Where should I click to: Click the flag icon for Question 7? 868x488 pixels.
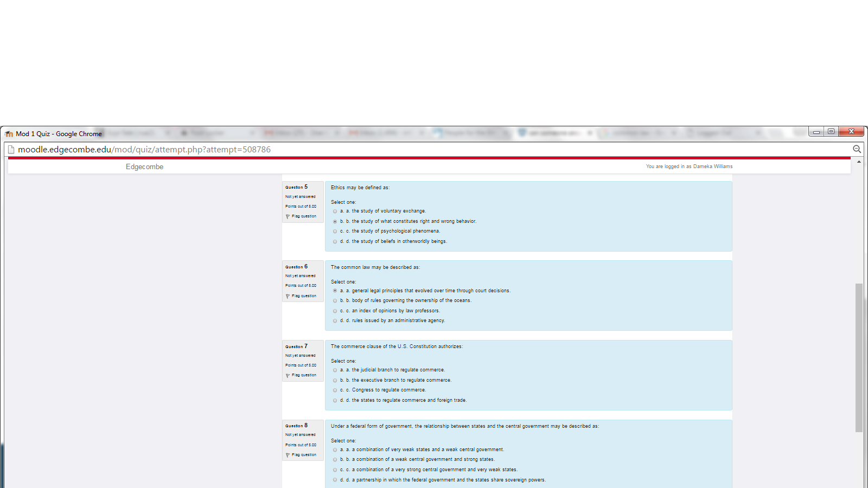click(x=288, y=375)
